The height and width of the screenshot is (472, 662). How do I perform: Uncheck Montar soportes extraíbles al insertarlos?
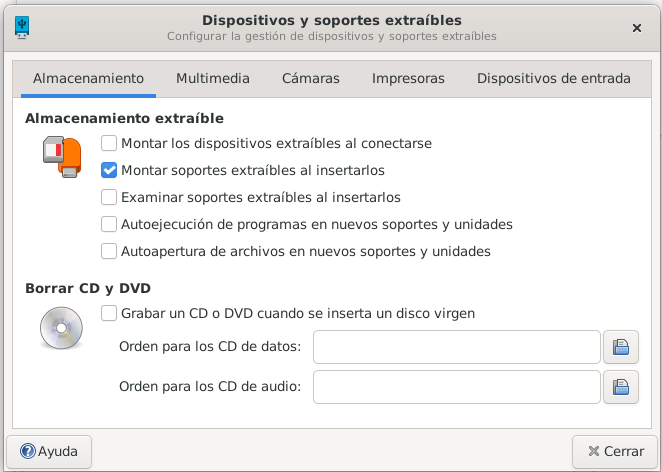110,170
